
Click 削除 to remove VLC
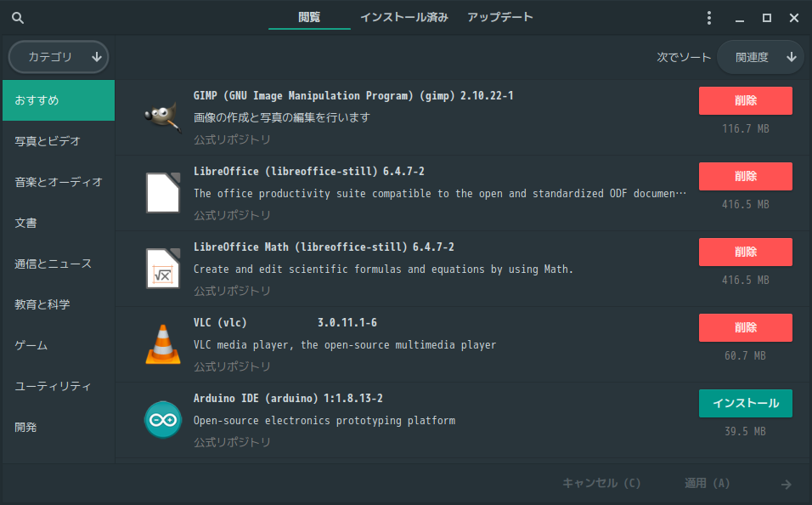(745, 327)
